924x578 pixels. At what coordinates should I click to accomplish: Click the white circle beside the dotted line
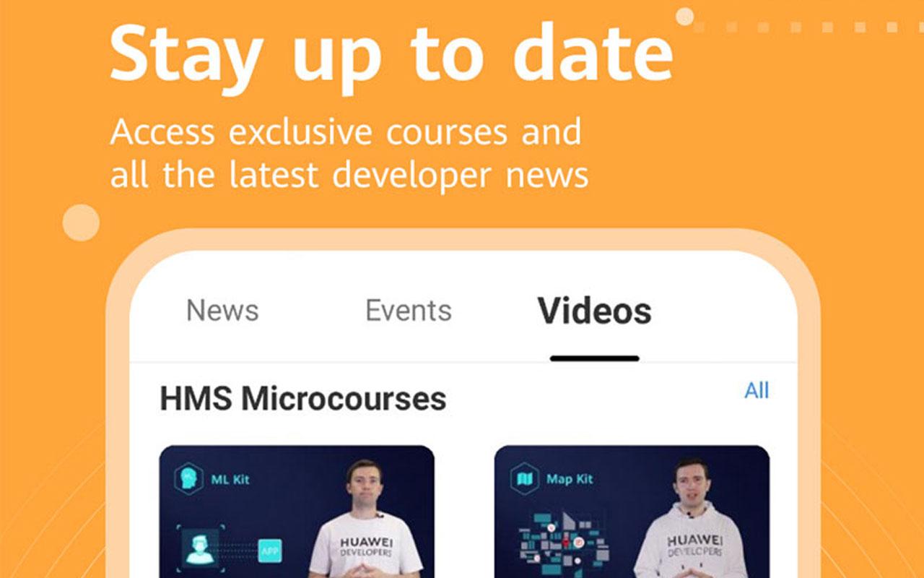[x=684, y=16]
